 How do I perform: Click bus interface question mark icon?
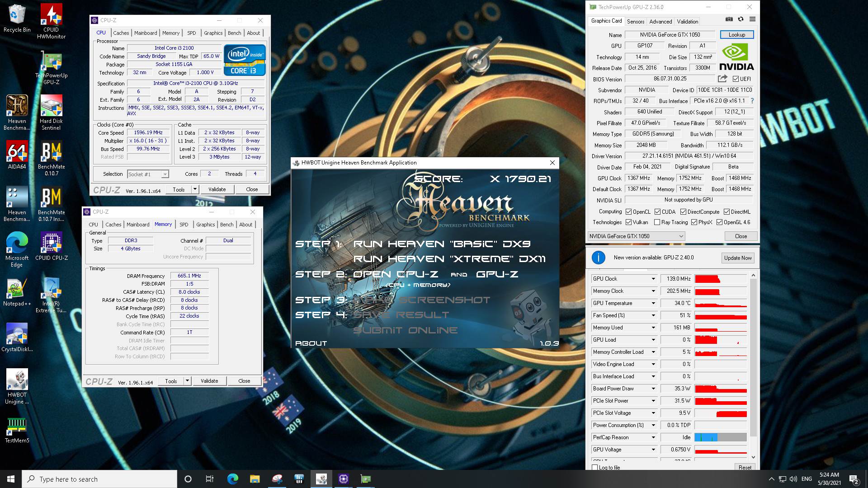coord(752,101)
